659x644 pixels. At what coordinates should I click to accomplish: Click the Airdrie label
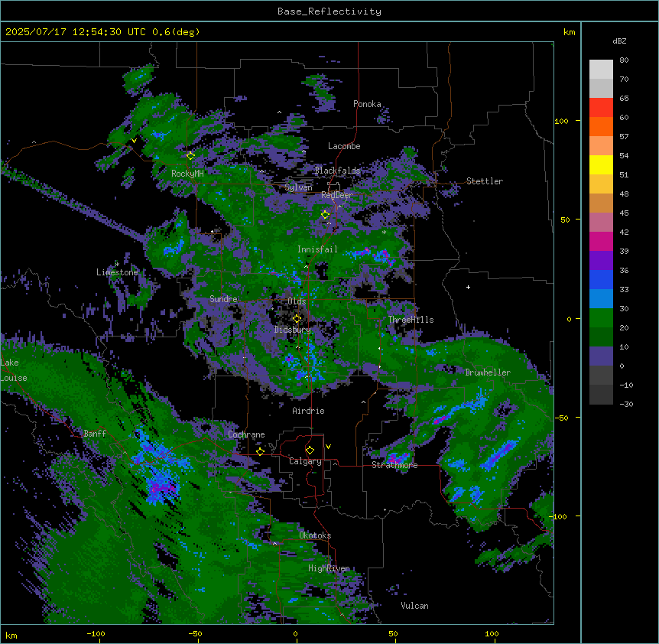tap(309, 411)
